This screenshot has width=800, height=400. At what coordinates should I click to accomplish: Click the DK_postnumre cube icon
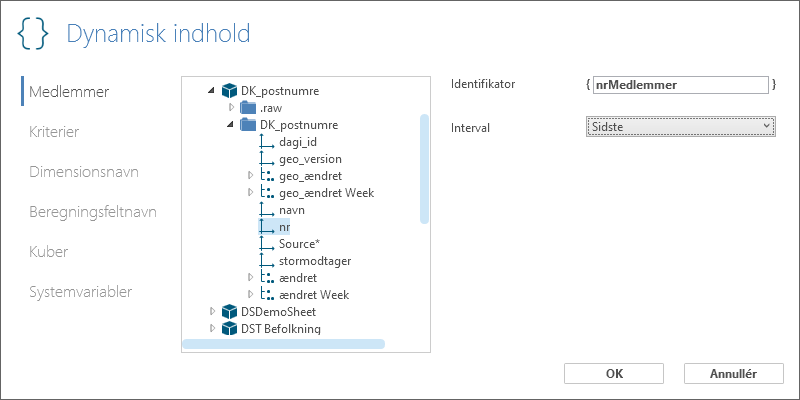pos(230,91)
